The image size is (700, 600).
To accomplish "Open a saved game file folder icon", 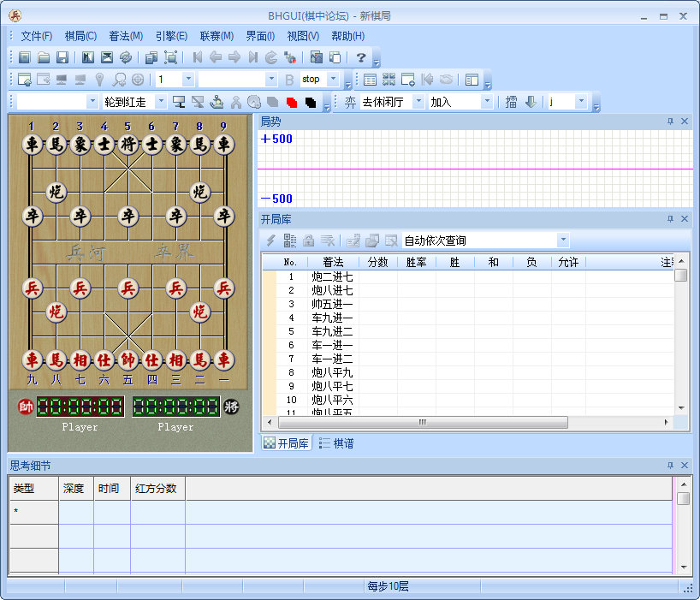I will pyautogui.click(x=44, y=57).
